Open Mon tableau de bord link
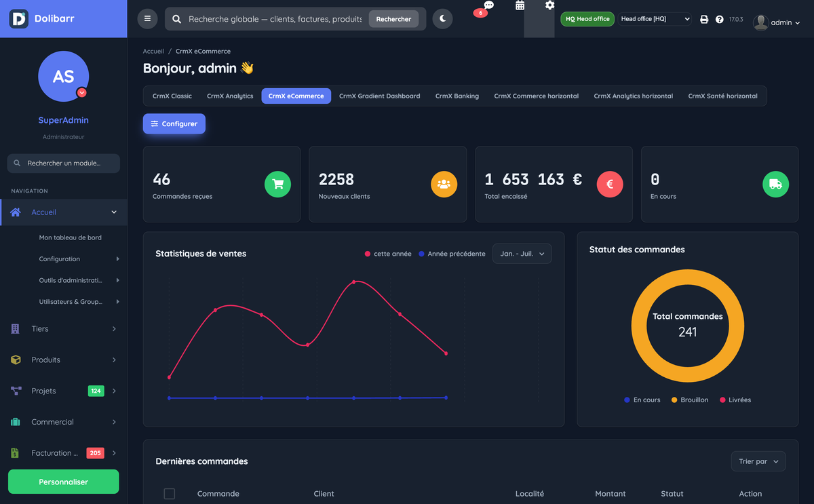Viewport: 814px width, 504px height. (x=71, y=238)
